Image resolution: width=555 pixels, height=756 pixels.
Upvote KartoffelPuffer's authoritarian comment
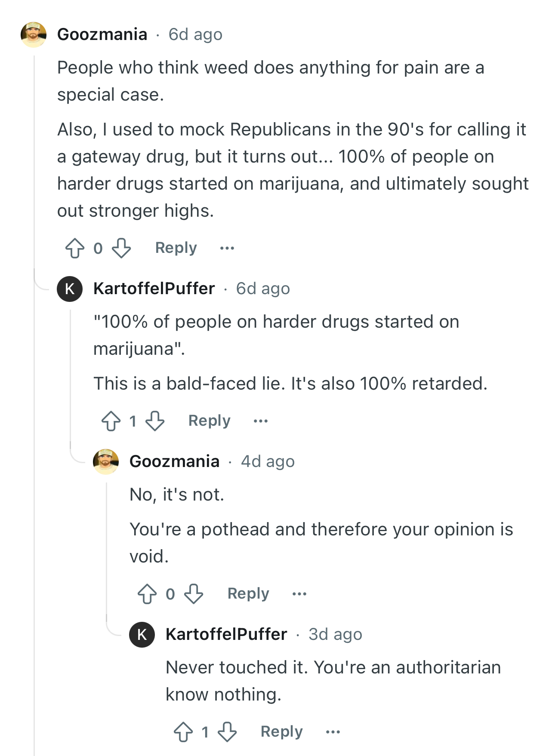coord(183,732)
